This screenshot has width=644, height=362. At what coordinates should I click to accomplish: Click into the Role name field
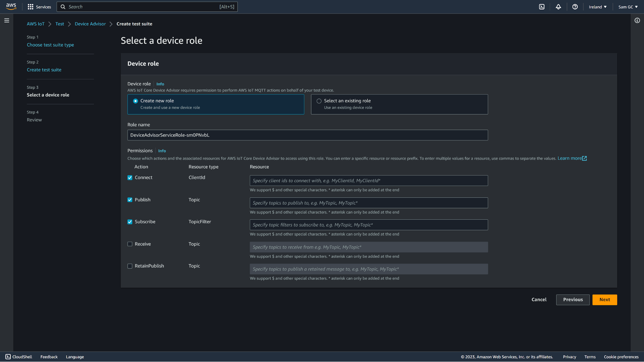307,135
